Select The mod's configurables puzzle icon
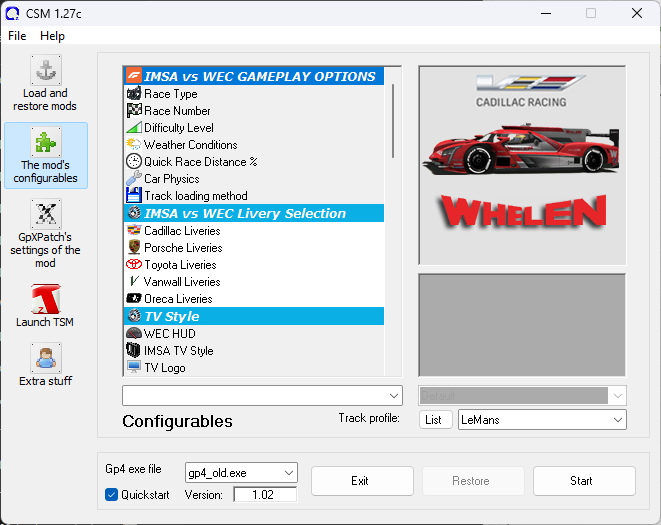661x525 pixels. tap(46, 142)
